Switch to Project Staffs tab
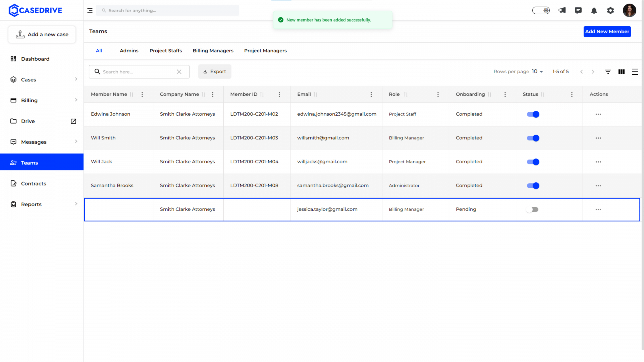 [166, 51]
